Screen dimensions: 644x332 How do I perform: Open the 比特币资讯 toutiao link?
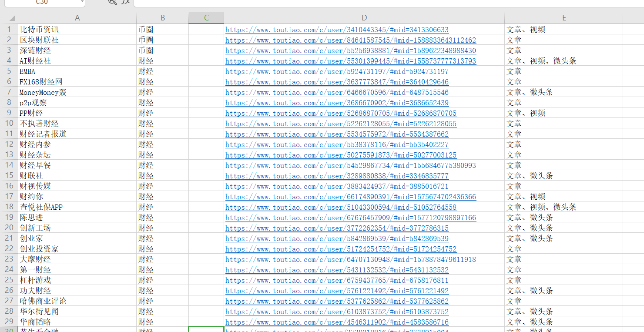[337, 30]
